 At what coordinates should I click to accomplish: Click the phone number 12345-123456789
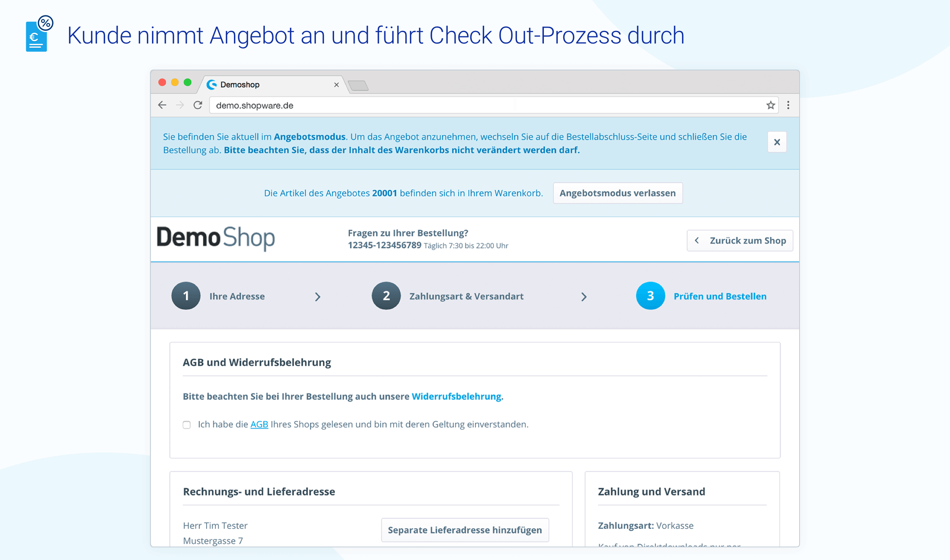pyautogui.click(x=384, y=245)
